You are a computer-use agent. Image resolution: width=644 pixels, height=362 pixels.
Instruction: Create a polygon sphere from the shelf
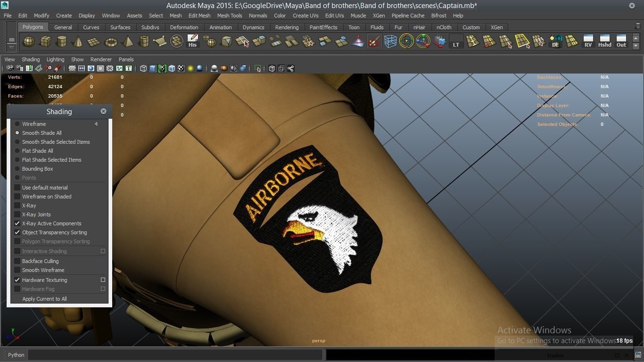click(29, 42)
